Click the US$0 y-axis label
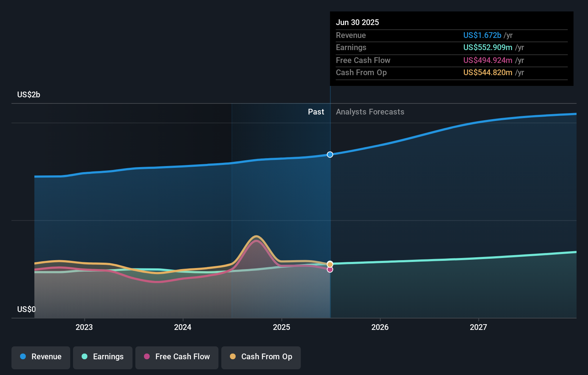This screenshot has width=588, height=375. (26, 309)
